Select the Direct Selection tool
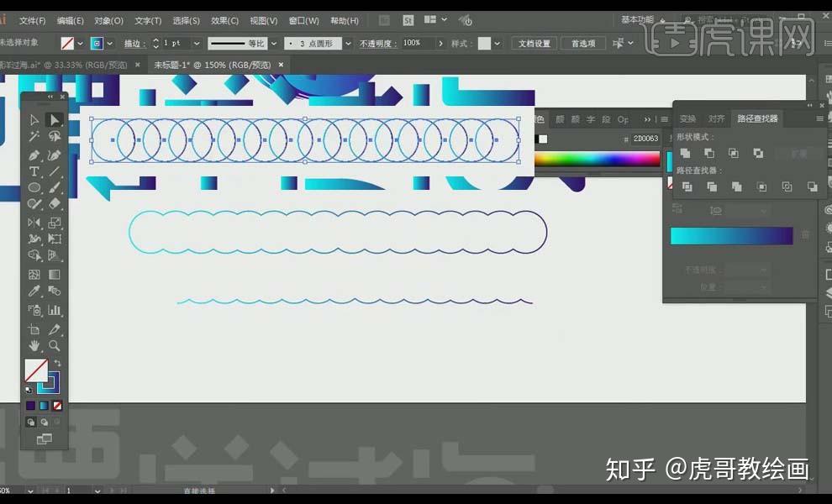Screen dimensions: 832x504 tap(54, 120)
